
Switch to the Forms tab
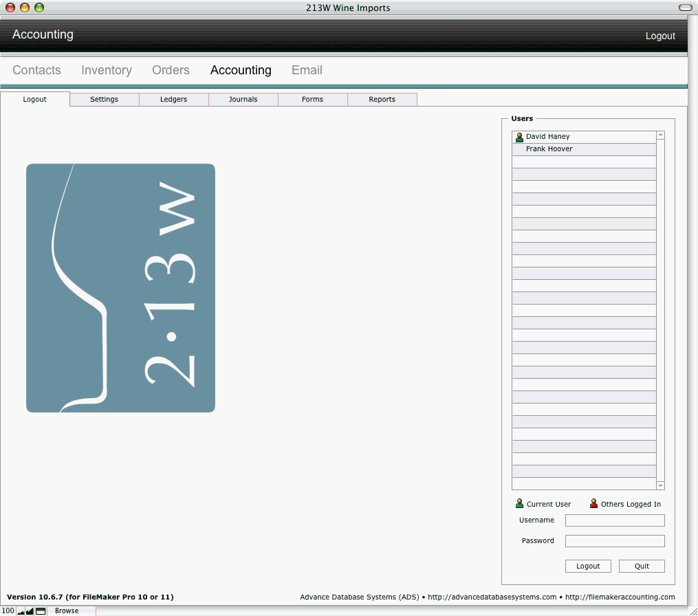[312, 99]
